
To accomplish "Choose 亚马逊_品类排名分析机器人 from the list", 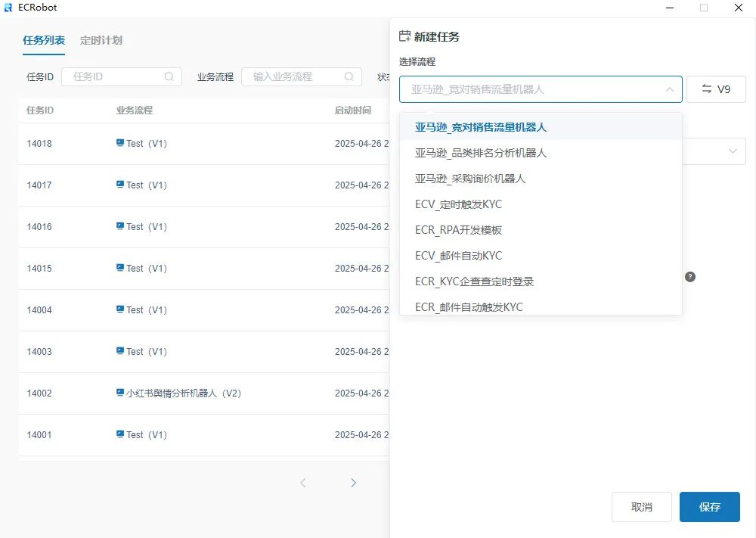I will 481,153.
